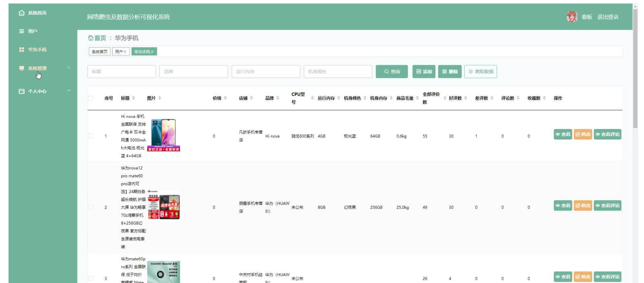Click the 删除 delete button

click(x=450, y=71)
